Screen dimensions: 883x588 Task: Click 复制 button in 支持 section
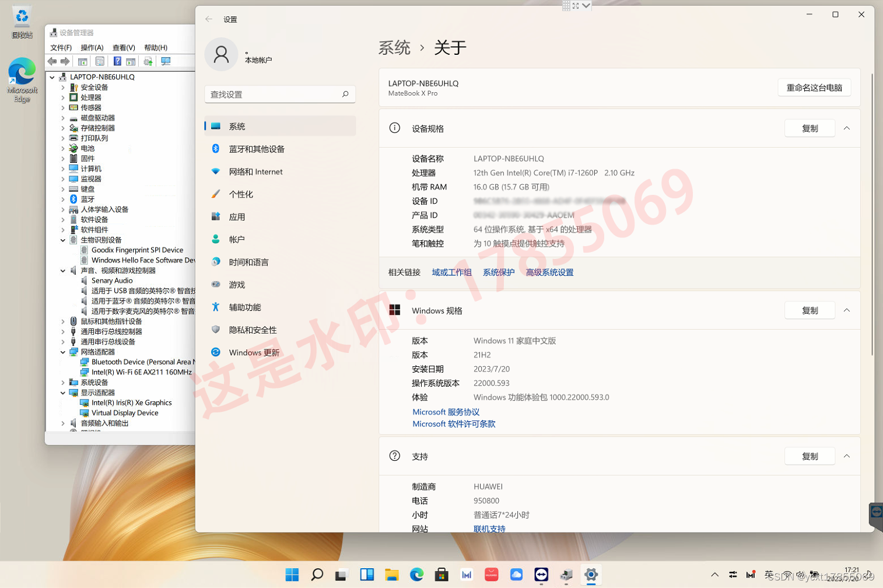click(810, 456)
